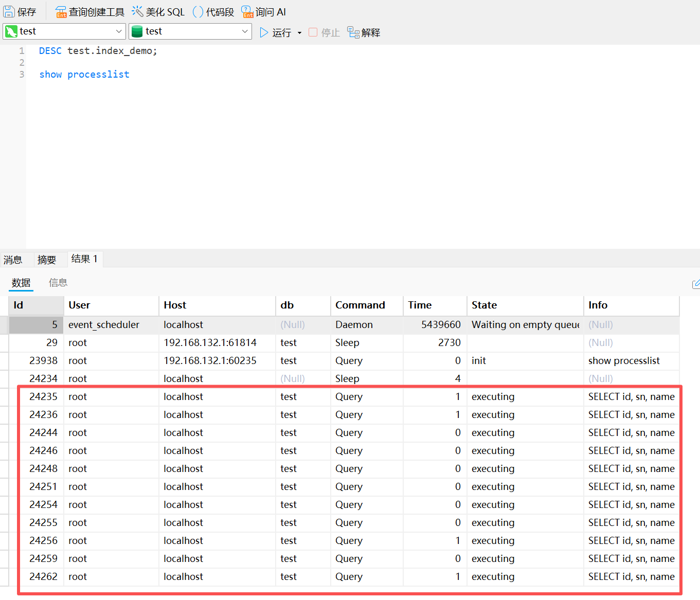The image size is (700, 600).
Task: Select the event_scheduler user cell
Action: point(111,325)
